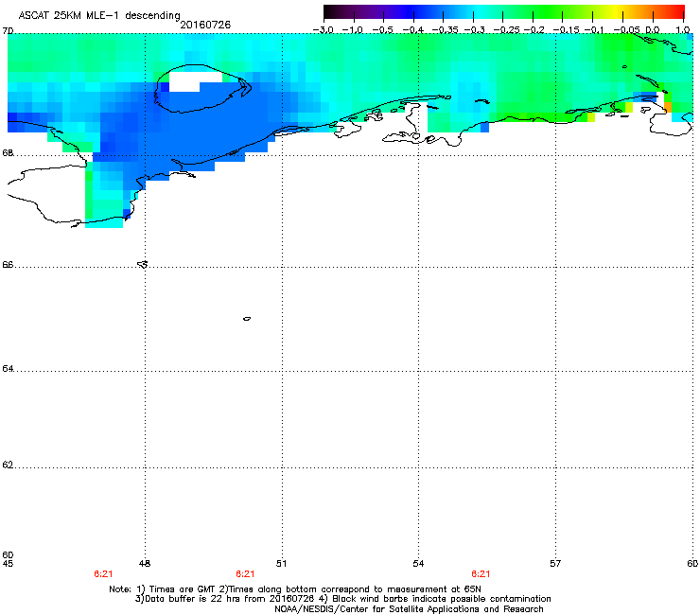The image size is (700, 615).
Task: Select the longitude "57" axis label
Action: (555, 564)
